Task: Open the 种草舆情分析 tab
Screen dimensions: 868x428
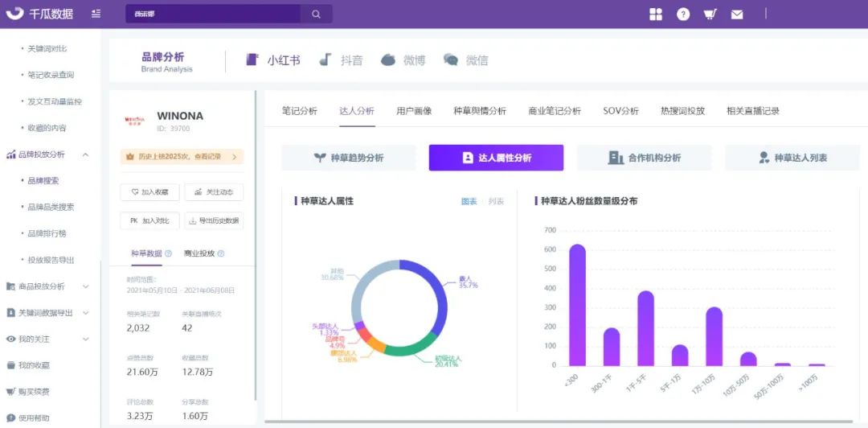Action: coord(480,111)
